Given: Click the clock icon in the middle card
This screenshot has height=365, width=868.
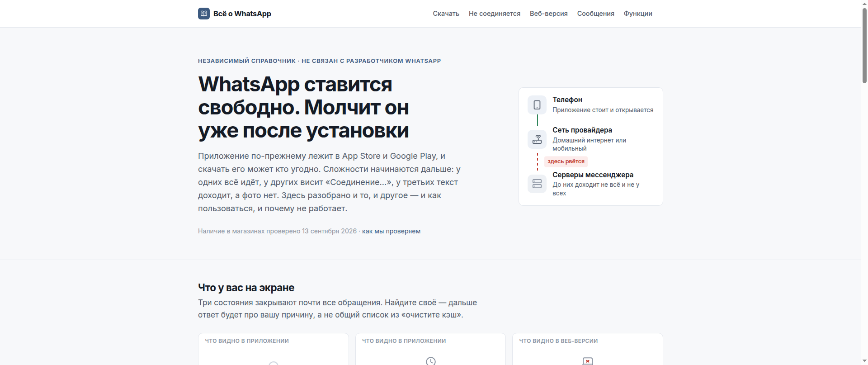Looking at the screenshot, I should point(431,361).
